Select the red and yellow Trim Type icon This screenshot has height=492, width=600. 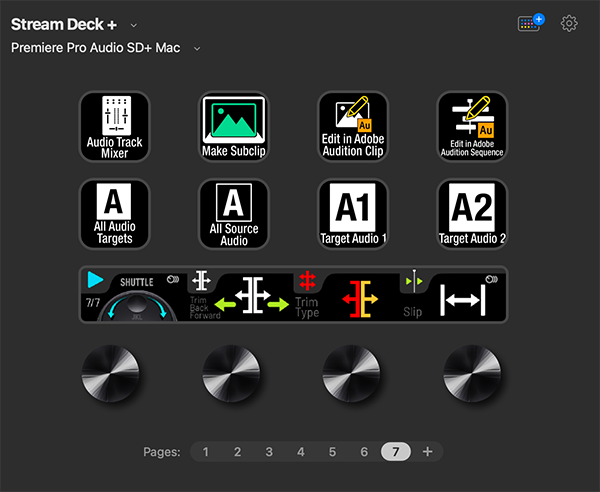click(360, 299)
